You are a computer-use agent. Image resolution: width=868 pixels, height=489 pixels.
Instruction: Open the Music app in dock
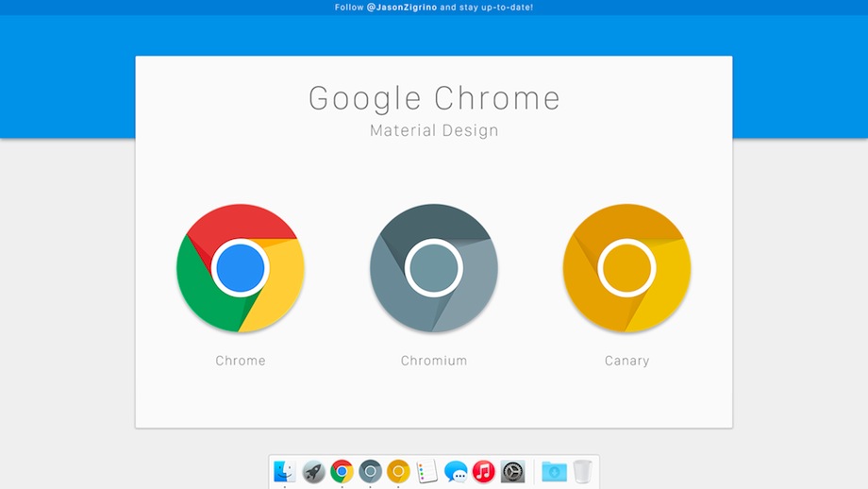click(x=484, y=472)
